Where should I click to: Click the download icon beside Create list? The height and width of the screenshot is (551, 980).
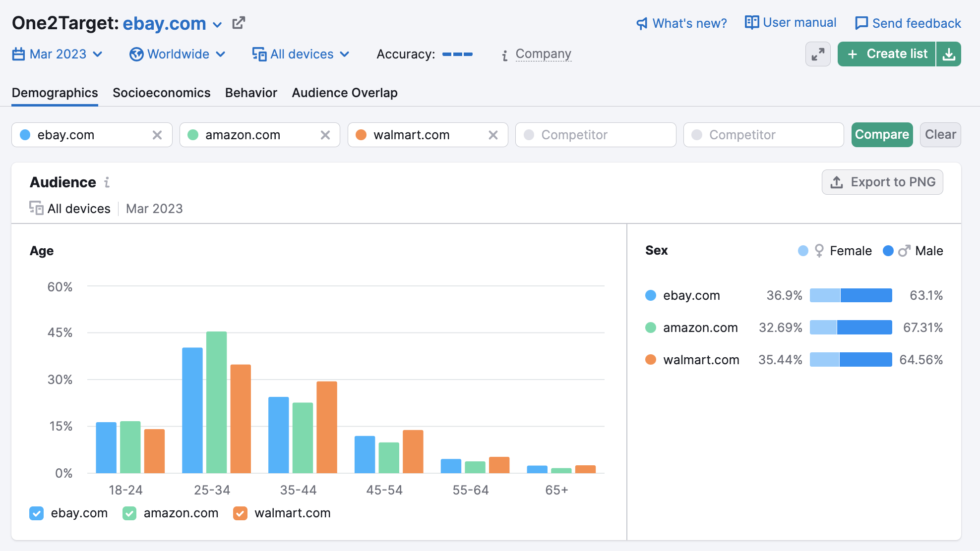click(x=949, y=54)
